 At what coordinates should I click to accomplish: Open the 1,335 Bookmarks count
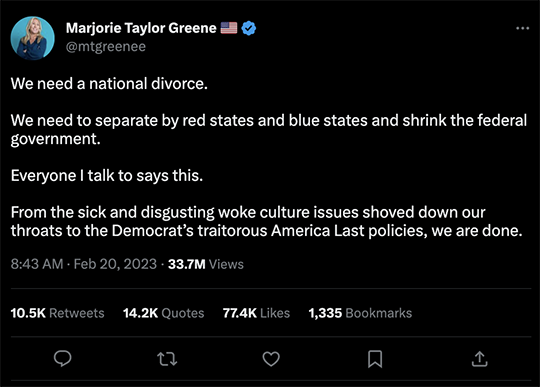360,313
